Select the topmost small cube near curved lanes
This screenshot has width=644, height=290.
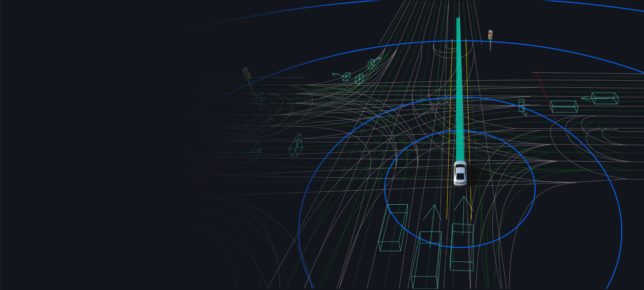371,64
